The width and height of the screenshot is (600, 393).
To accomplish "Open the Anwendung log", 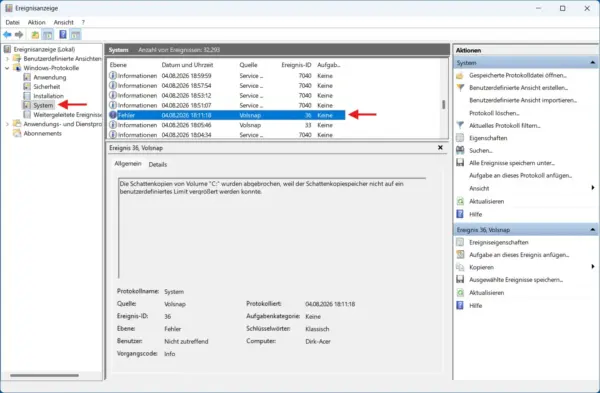I will [x=49, y=77].
